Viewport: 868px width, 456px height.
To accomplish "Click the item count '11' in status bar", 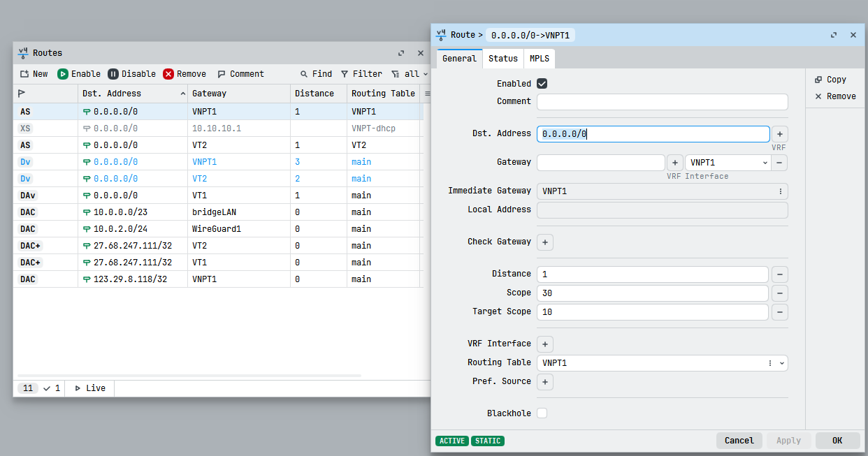I will [28, 388].
